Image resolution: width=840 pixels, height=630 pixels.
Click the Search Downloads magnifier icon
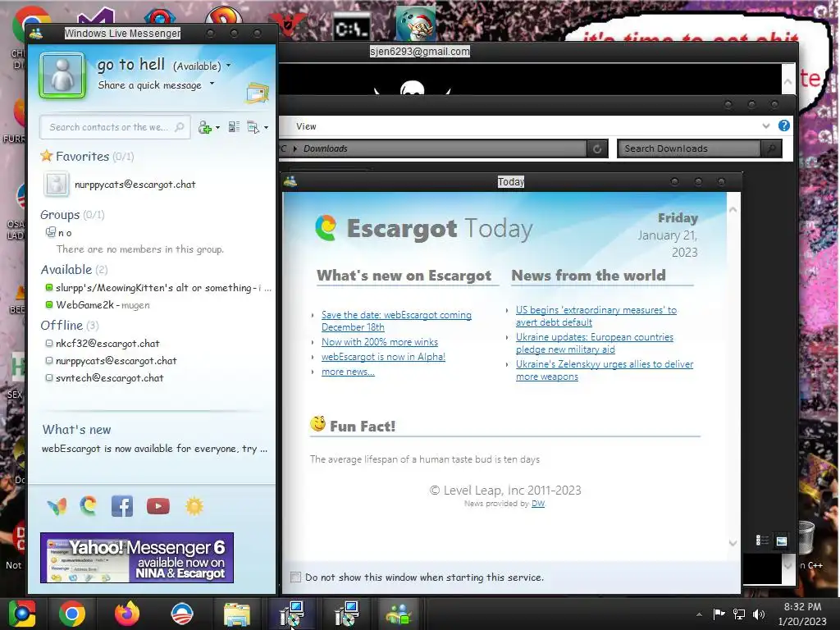point(771,149)
